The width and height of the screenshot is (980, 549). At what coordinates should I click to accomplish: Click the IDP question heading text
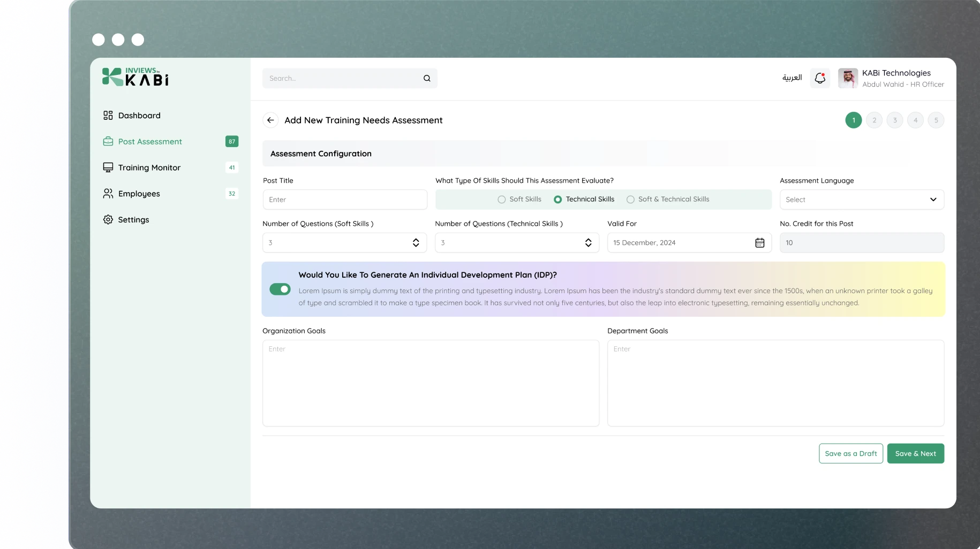tap(428, 275)
